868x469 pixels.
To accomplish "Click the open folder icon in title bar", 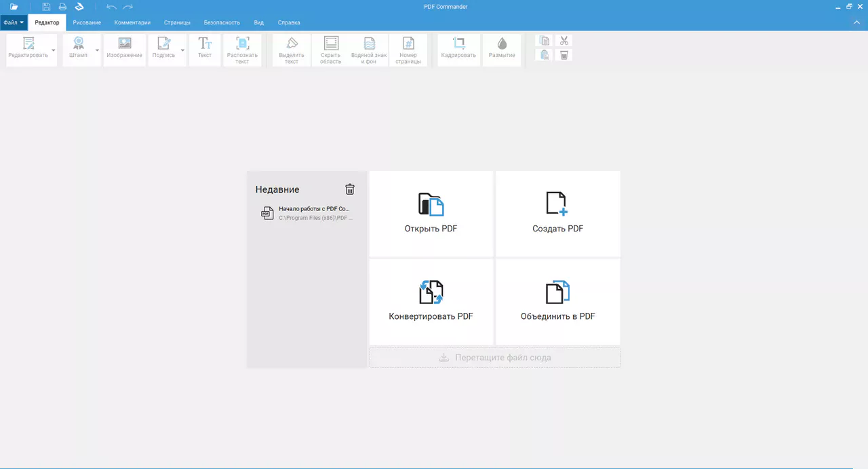I will coord(14,7).
